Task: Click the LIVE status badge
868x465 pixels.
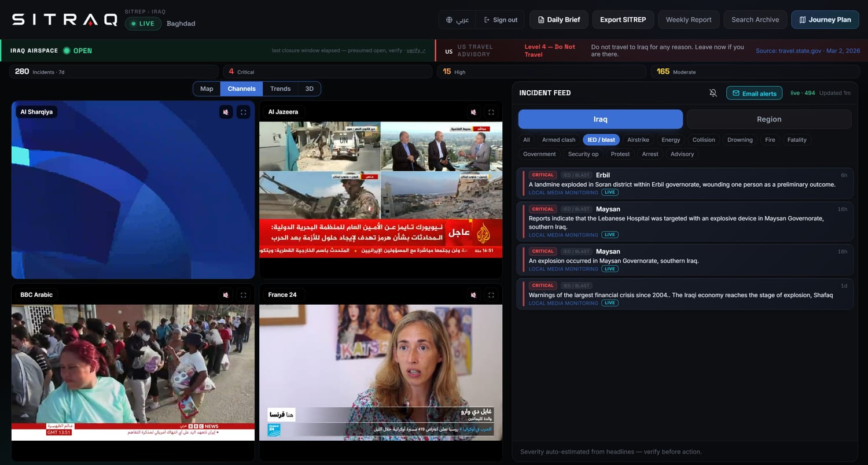Action: pyautogui.click(x=143, y=24)
